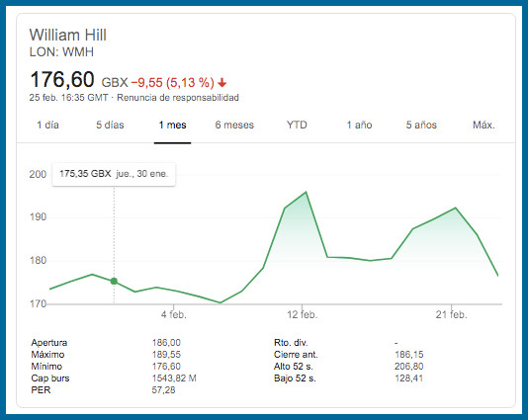Open the 6 meses chart range
Viewport: 528px width, 420px height.
pyautogui.click(x=234, y=125)
